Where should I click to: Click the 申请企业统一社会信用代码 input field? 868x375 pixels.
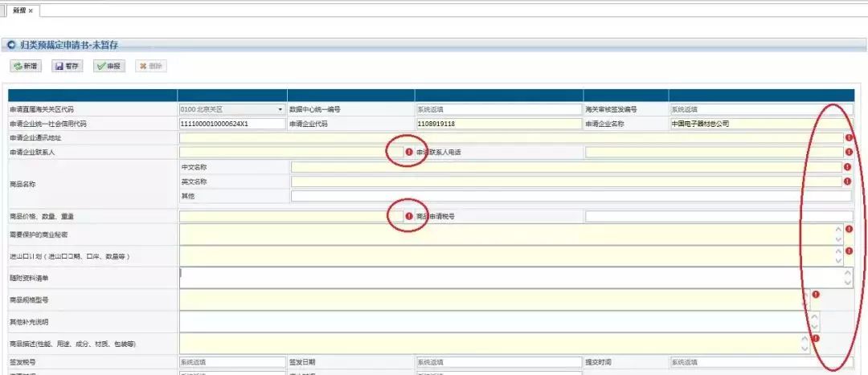232,124
